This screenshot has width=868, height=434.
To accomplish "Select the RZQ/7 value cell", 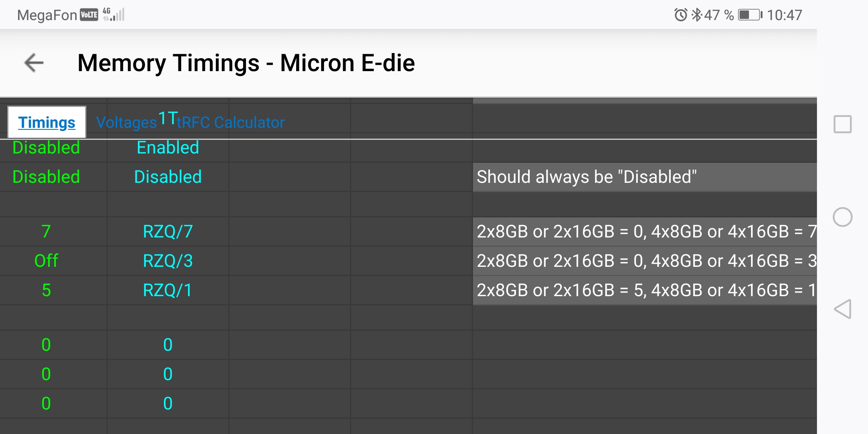I will click(x=168, y=232).
